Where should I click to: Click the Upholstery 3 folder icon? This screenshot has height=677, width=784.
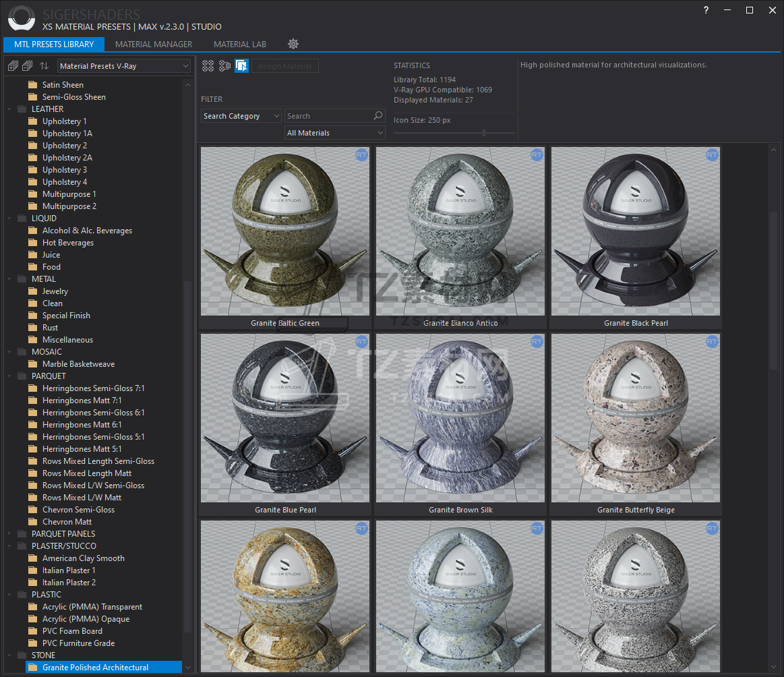[33, 170]
